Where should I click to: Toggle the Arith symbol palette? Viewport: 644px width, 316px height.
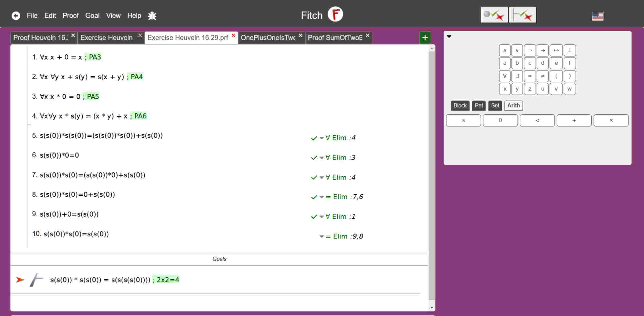[x=513, y=106]
